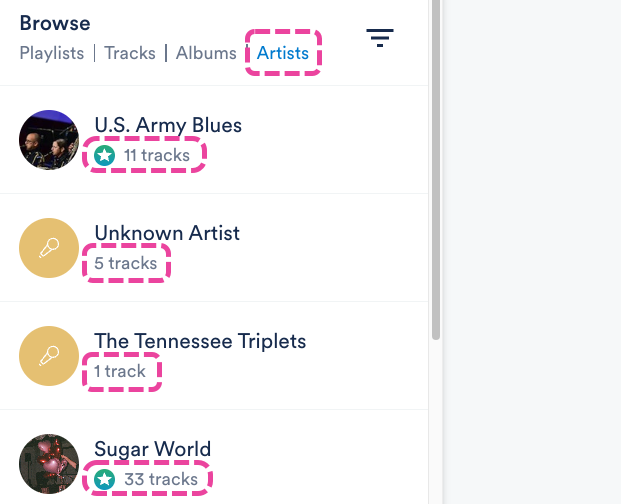This screenshot has height=504, width=621.
Task: Open the Sugar World avatar photo
Action: pyautogui.click(x=49, y=464)
